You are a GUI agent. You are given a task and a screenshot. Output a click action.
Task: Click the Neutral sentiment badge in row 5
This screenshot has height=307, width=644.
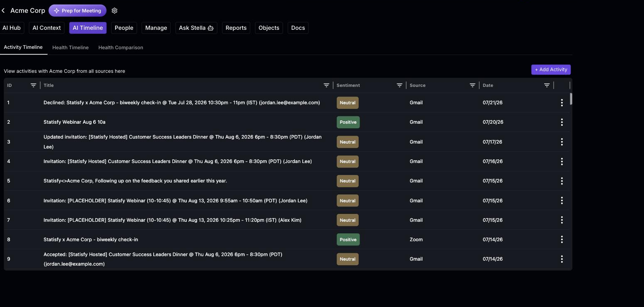(347, 181)
